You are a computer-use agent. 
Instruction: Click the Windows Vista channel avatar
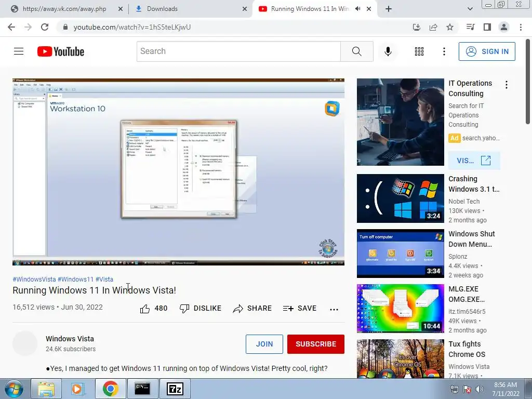pyautogui.click(x=25, y=343)
